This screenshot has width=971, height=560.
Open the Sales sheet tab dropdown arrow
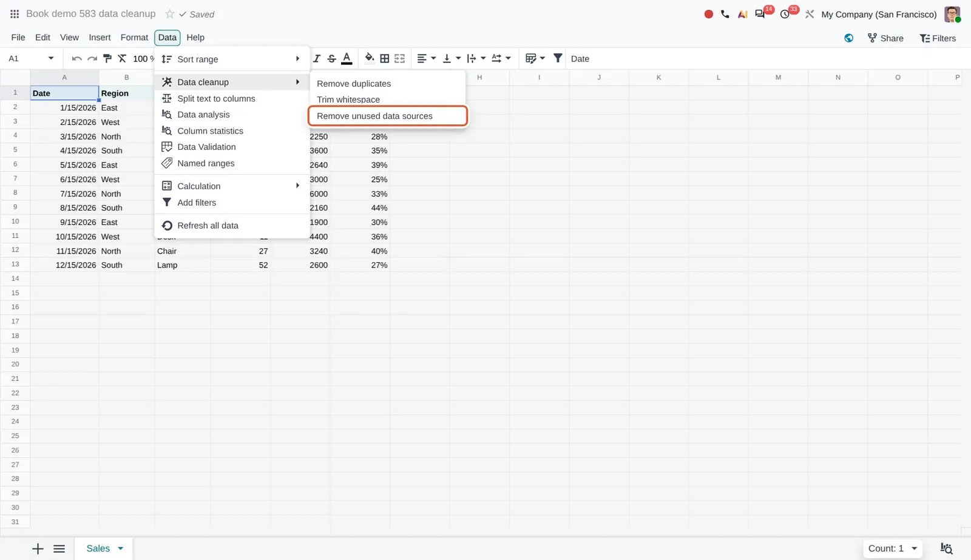coord(121,548)
